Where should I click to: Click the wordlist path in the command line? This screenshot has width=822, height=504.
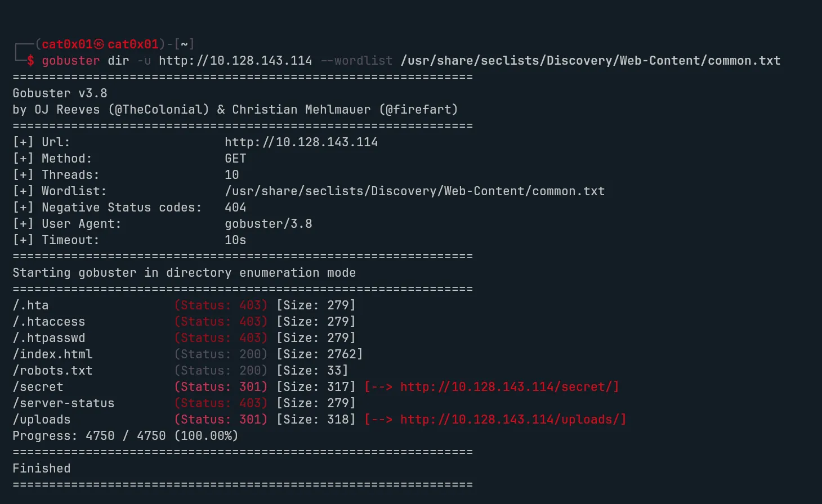[590, 61]
